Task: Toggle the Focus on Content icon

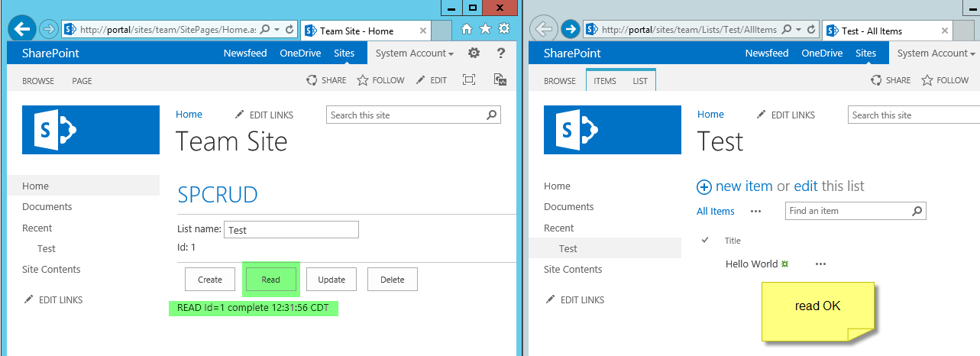Action: [469, 80]
